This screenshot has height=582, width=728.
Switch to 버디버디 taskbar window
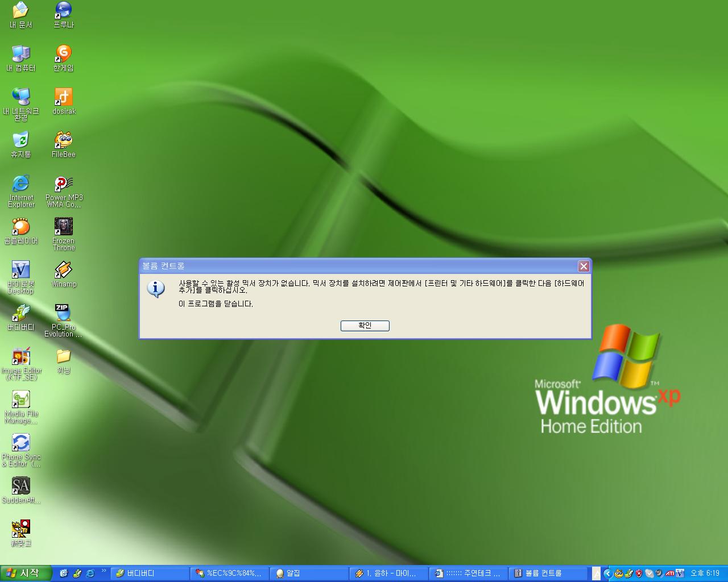pyautogui.click(x=149, y=573)
